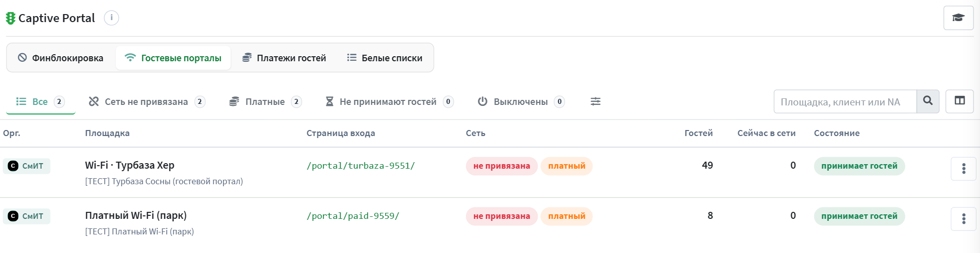980x253 pixels.
Task: Click the СмИТ badge in the Турбаза Хер row
Action: [x=27, y=166]
